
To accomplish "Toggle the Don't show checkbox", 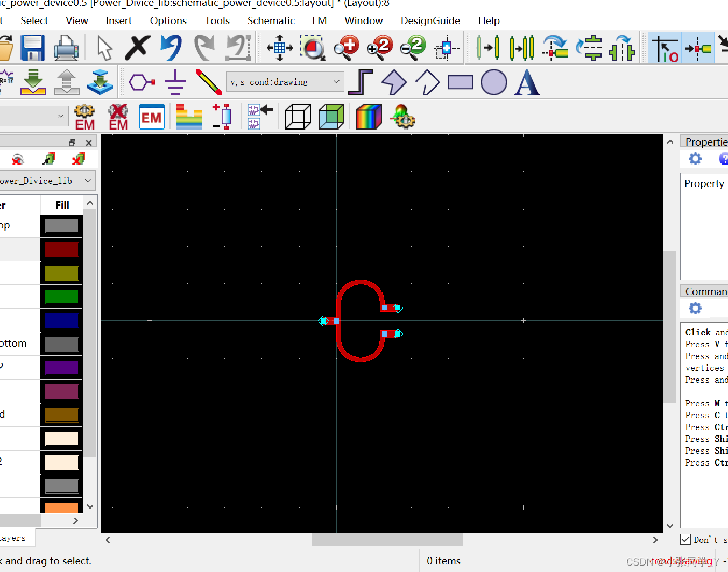I will point(685,539).
